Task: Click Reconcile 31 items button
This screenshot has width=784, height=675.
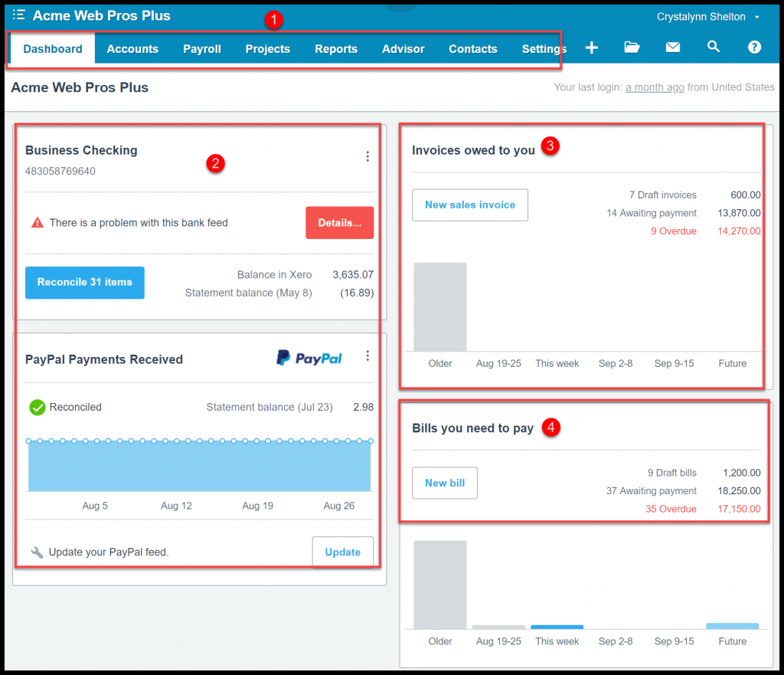Action: (85, 283)
